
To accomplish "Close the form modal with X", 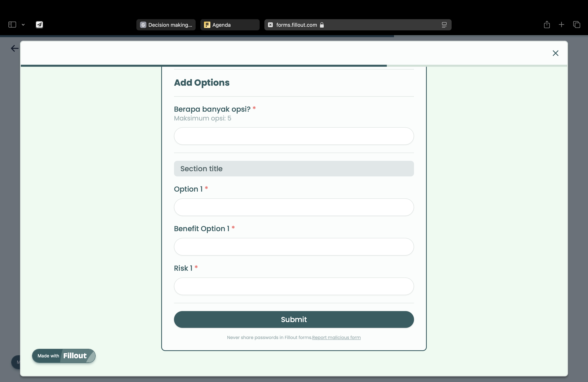I will pos(555,53).
